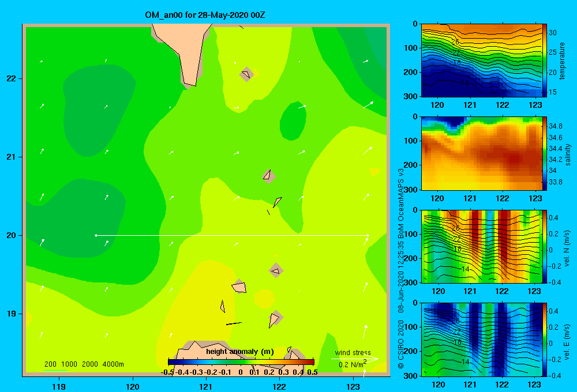Click the "wind stress" legend label
The height and width of the screenshot is (392, 577).
(353, 352)
